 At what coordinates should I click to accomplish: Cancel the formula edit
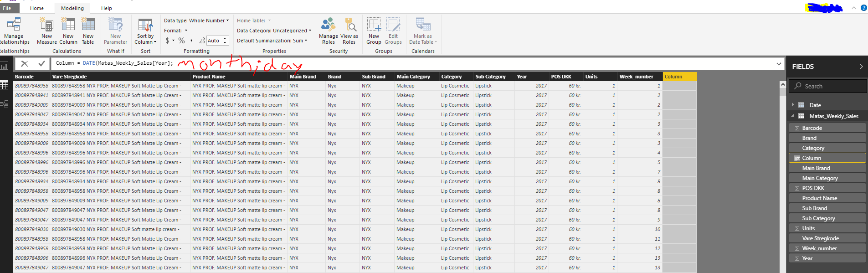click(25, 64)
